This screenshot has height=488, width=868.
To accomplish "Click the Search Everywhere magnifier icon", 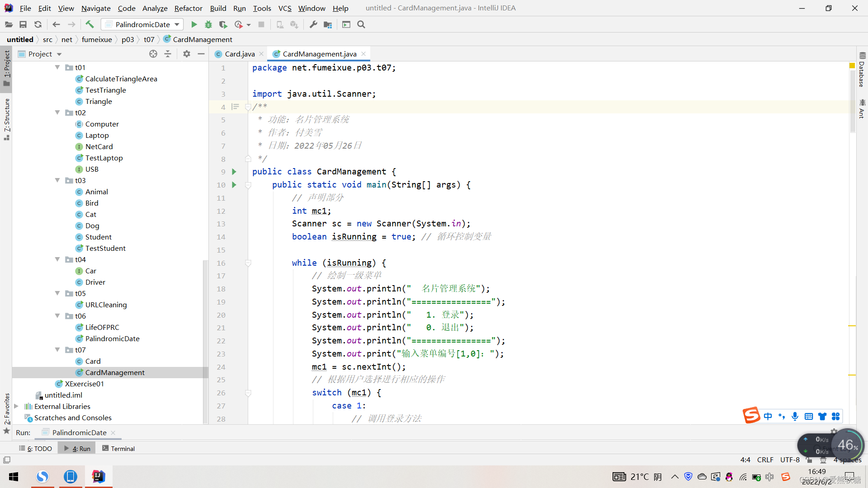I will pyautogui.click(x=361, y=24).
